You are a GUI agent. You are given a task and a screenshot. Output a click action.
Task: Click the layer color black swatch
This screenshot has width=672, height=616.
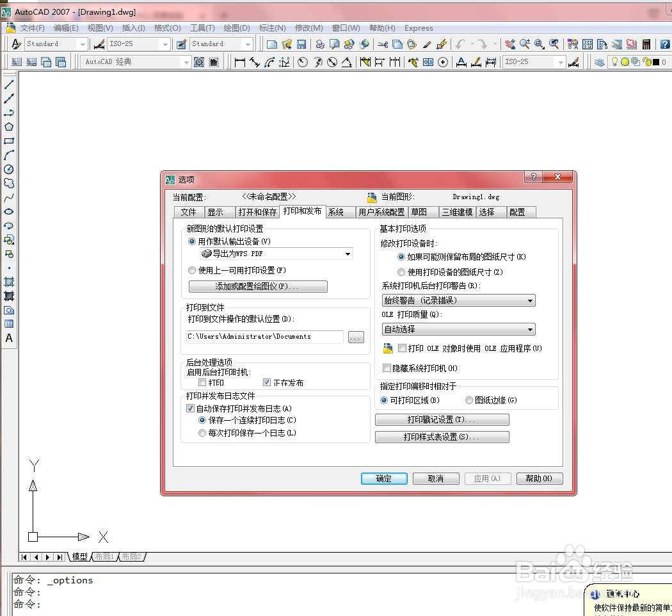(656, 62)
